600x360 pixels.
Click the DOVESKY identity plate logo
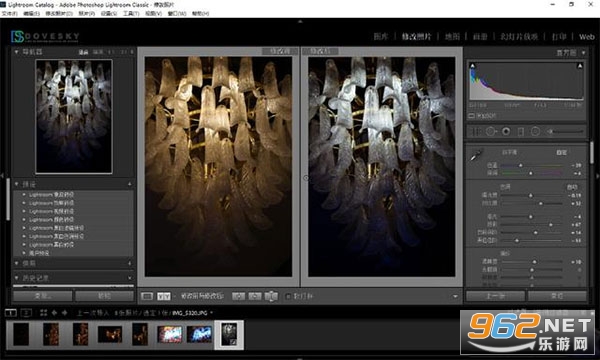[45, 36]
